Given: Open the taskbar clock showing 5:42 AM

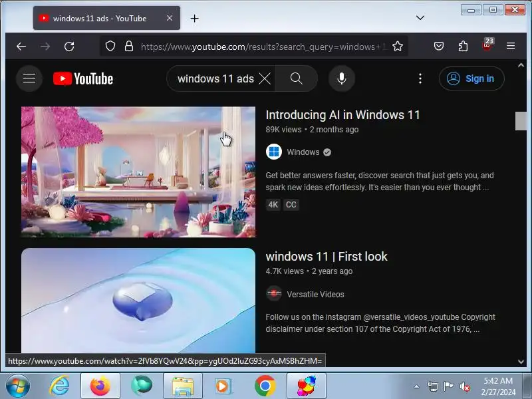Looking at the screenshot, I should coord(498,386).
